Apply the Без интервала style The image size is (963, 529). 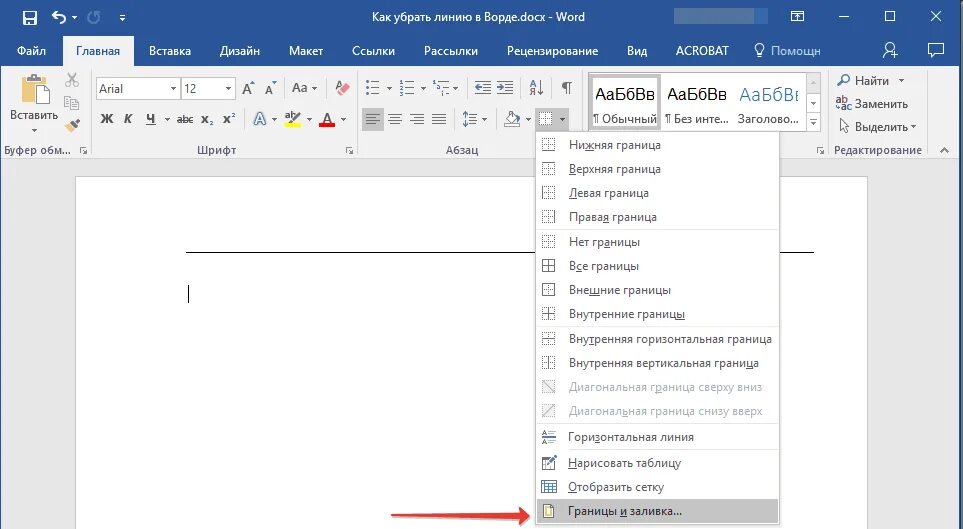[696, 102]
